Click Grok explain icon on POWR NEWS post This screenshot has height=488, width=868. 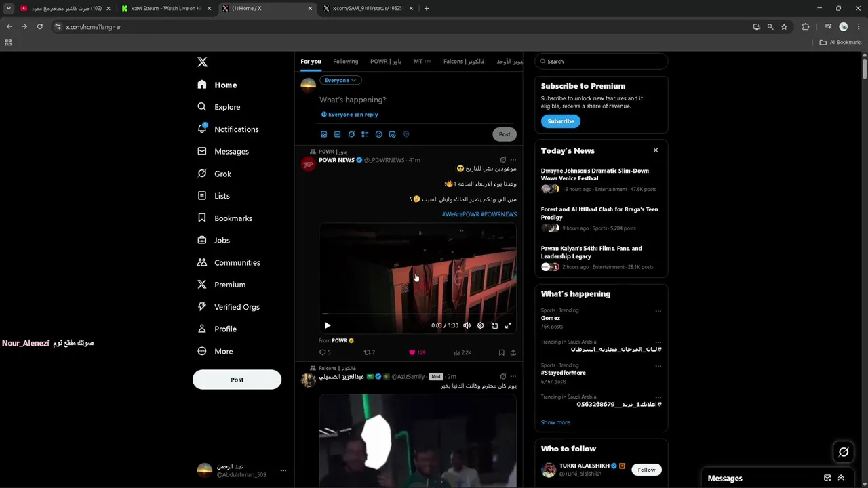pyautogui.click(x=502, y=160)
